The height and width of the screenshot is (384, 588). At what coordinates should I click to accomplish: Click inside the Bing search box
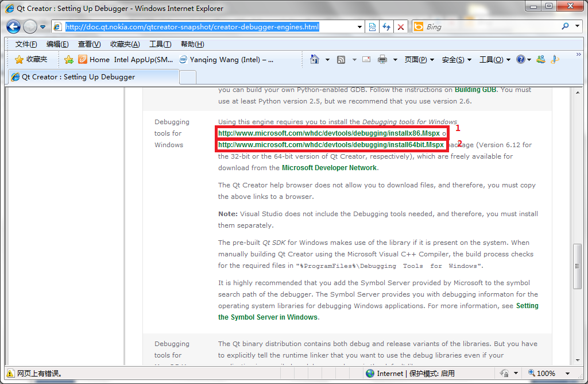pyautogui.click(x=488, y=26)
